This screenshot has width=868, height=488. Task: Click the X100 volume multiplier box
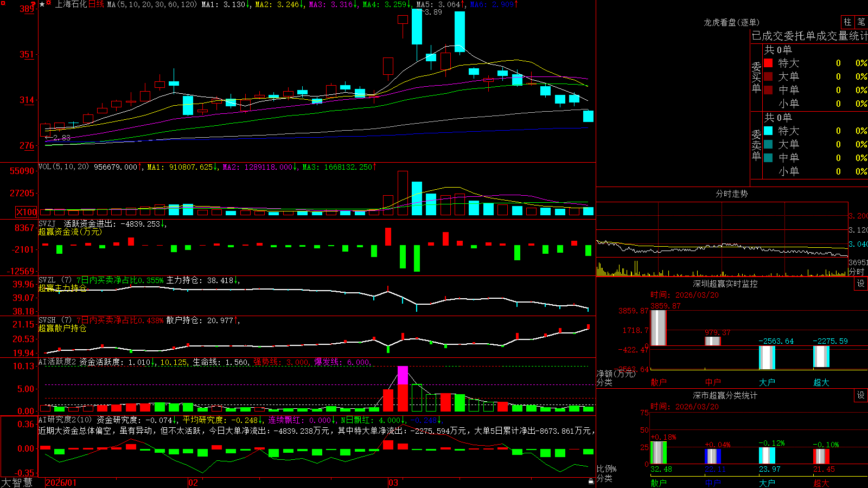(26, 212)
